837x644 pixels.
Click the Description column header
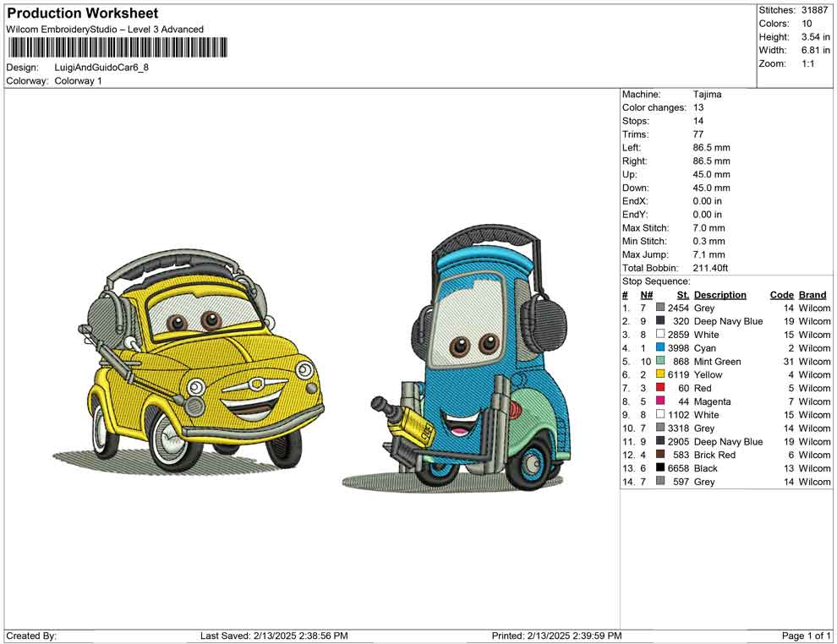coord(719,294)
